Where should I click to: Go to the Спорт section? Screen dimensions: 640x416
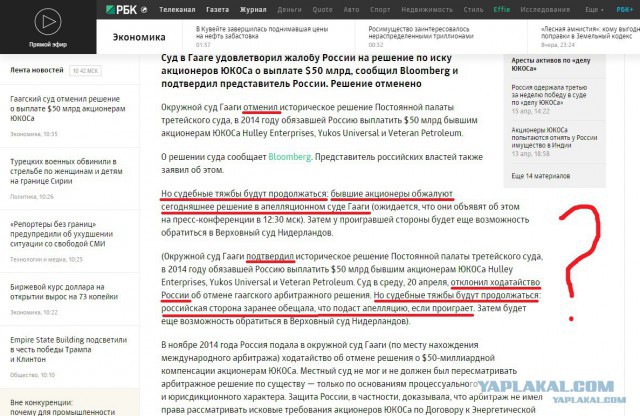tap(380, 9)
